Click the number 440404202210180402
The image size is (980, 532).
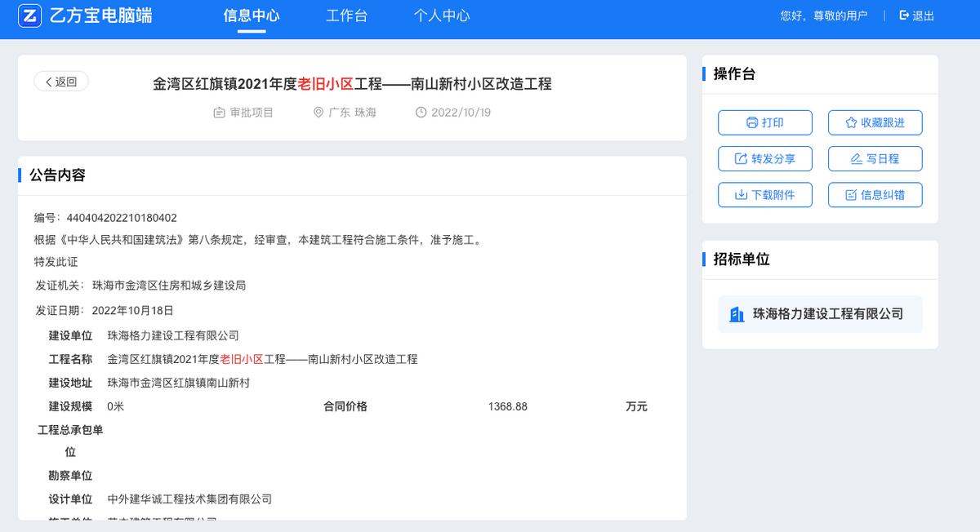121,218
